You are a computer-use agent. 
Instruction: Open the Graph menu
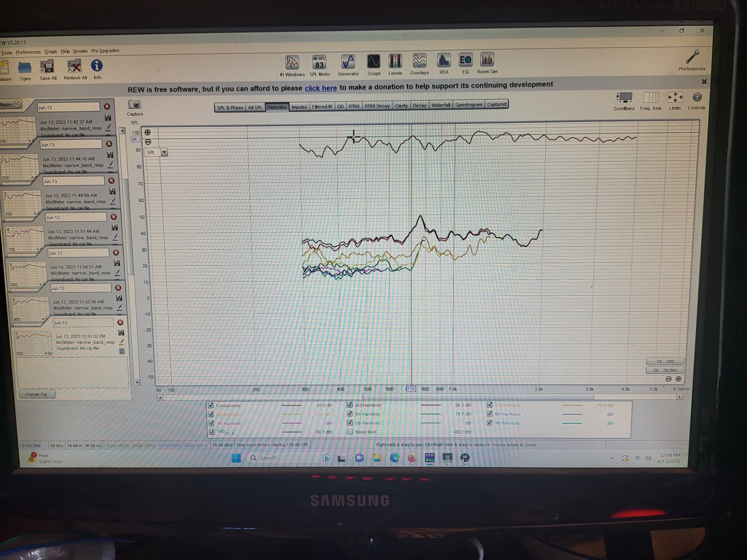tap(51, 52)
